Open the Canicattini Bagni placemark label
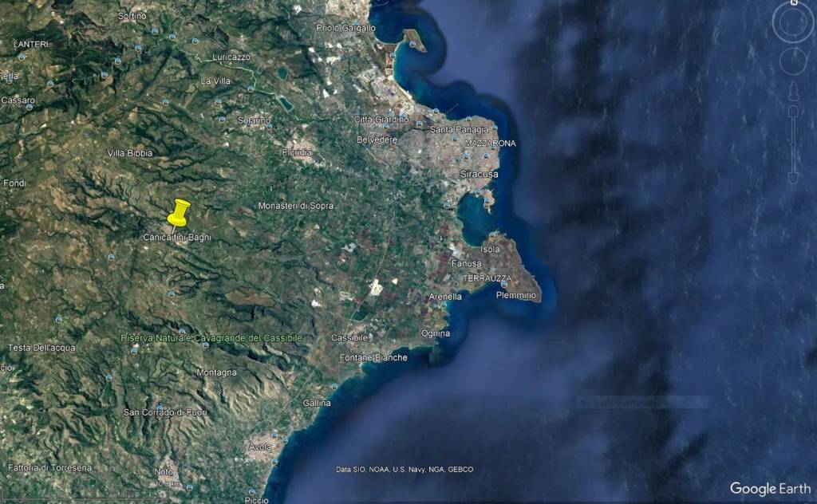 click(176, 238)
